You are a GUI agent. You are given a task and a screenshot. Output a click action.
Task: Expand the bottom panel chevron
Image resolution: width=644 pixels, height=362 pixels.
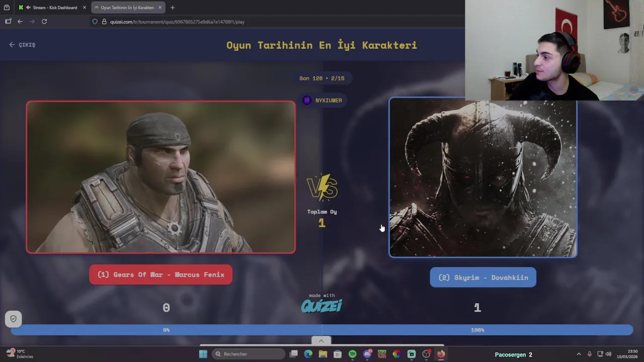321,341
